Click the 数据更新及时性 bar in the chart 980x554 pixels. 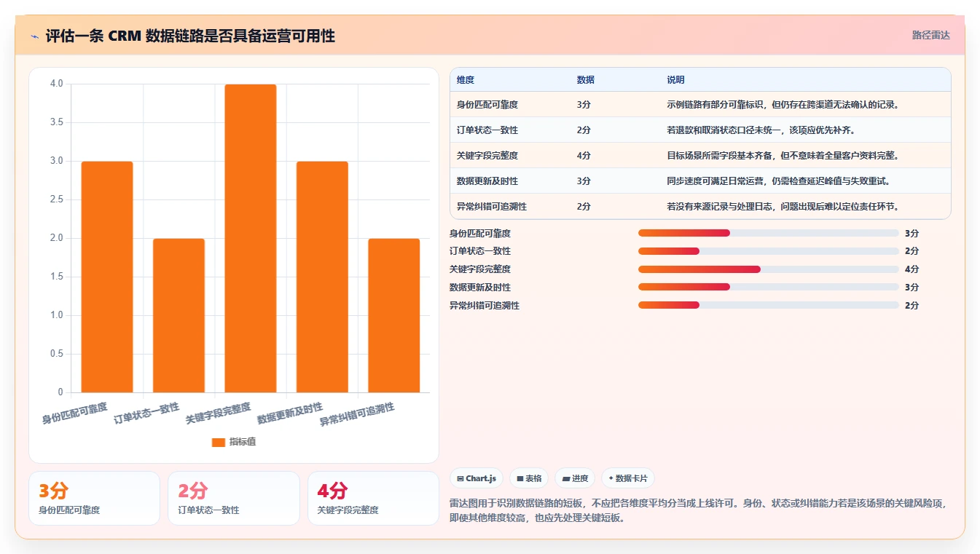(322, 277)
